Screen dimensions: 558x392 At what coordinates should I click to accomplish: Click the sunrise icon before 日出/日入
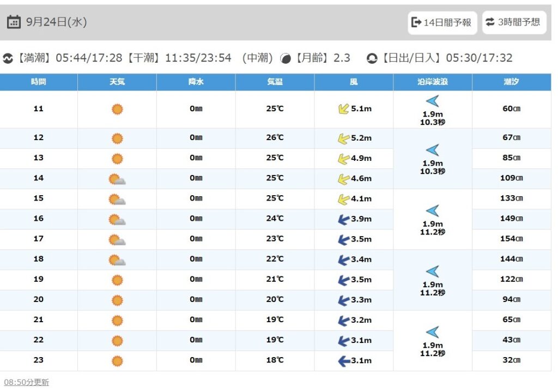[372, 58]
